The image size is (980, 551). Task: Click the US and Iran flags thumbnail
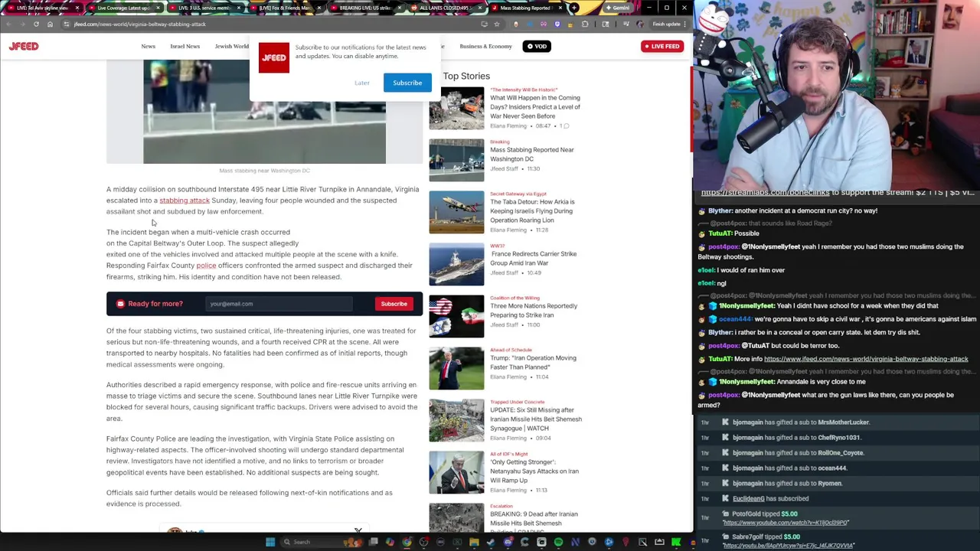tap(456, 316)
